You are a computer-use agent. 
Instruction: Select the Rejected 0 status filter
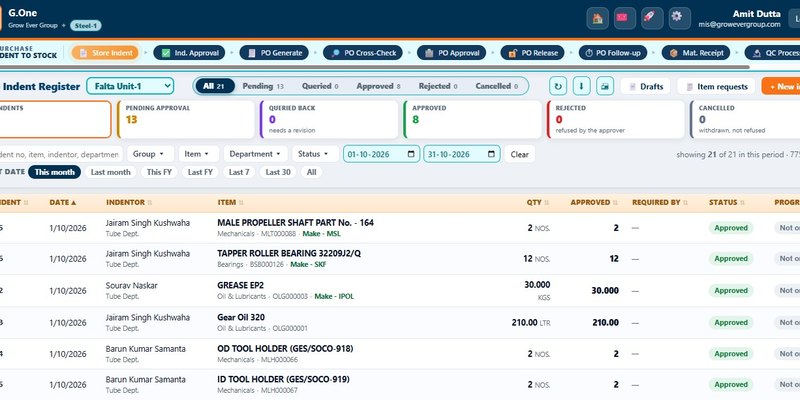pyautogui.click(x=438, y=86)
